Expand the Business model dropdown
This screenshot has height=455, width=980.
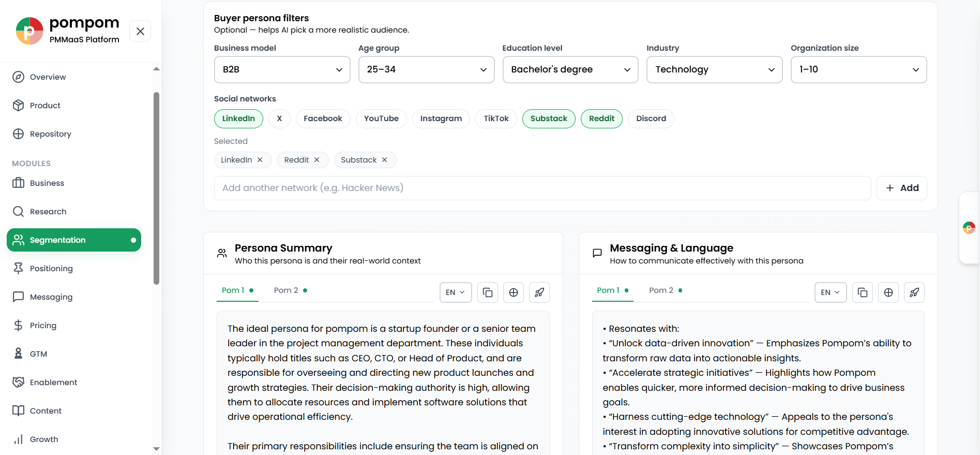(x=282, y=69)
